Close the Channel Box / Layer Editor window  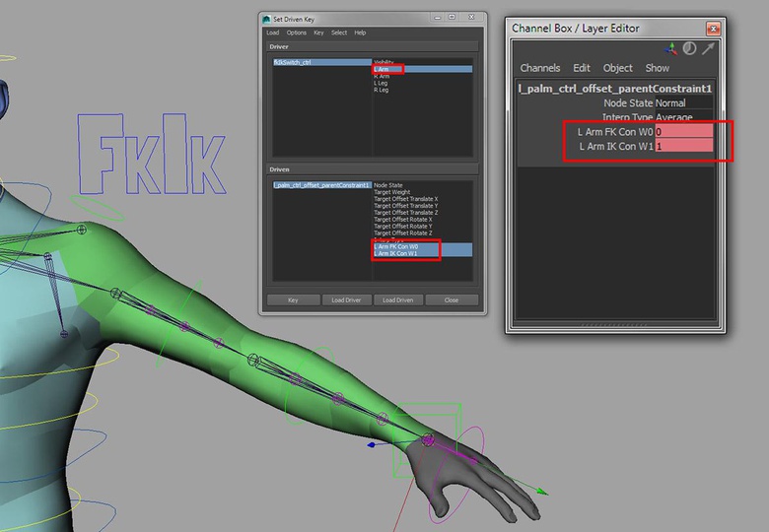(x=713, y=28)
